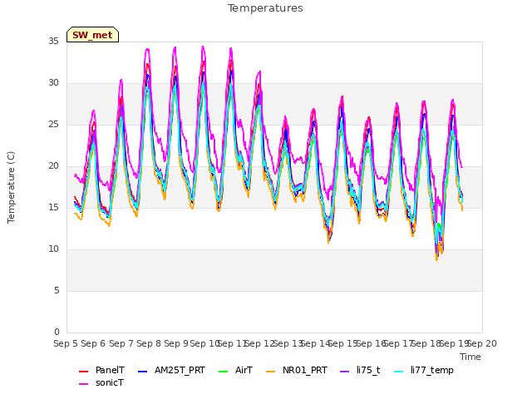This screenshot has height=399, width=532.
Task: Click the purple li75_t color marker
Action: point(344,372)
